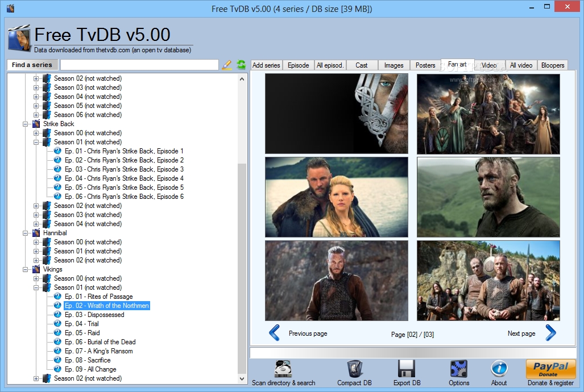Click the Donate & register label
The height and width of the screenshot is (392, 584).
550,383
